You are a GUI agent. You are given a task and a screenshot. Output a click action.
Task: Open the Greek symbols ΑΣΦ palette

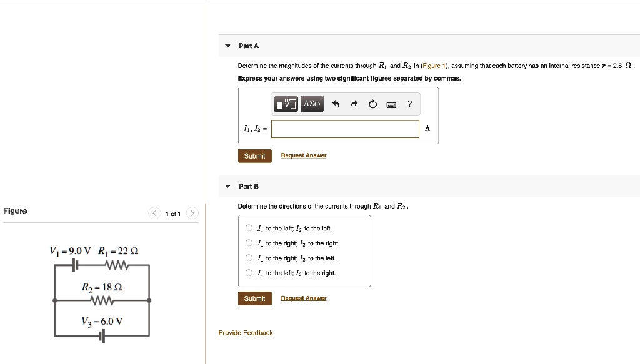click(312, 104)
